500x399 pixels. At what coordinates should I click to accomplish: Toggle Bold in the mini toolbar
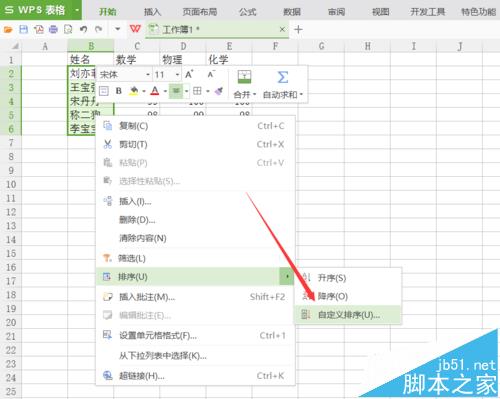coord(119,91)
